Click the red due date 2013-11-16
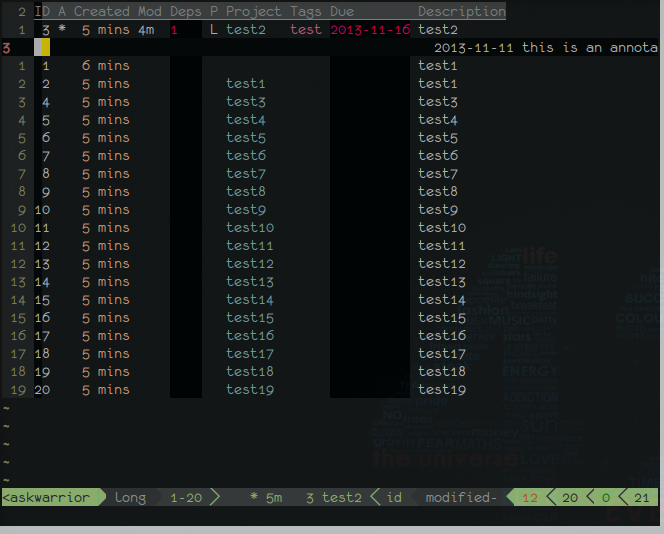This screenshot has height=534, width=664. coord(370,30)
